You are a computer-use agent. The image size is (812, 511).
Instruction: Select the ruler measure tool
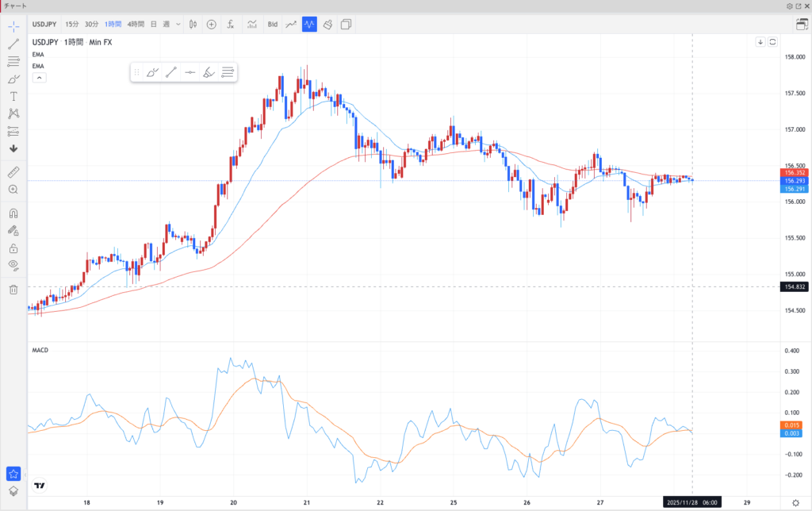(13, 171)
